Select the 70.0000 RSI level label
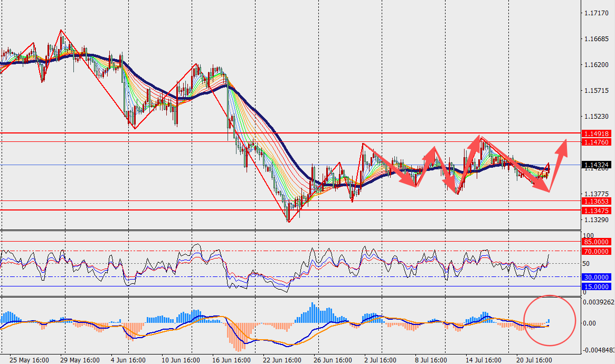 click(596, 252)
